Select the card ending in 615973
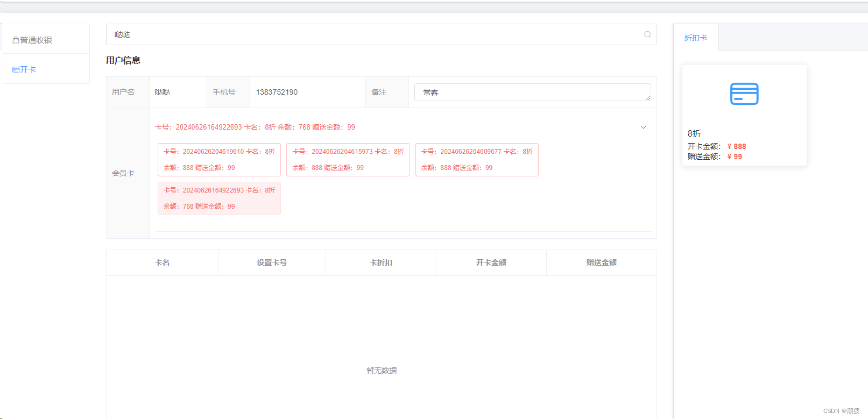 (348, 160)
